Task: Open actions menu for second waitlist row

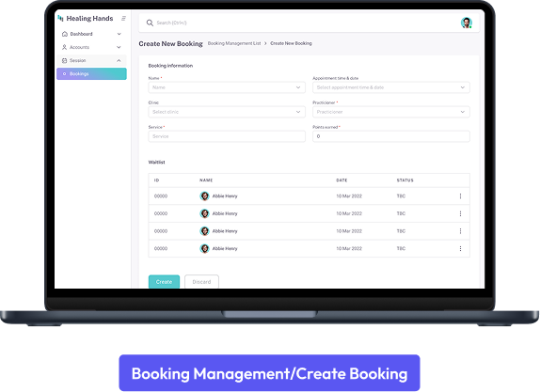Action: tap(460, 213)
